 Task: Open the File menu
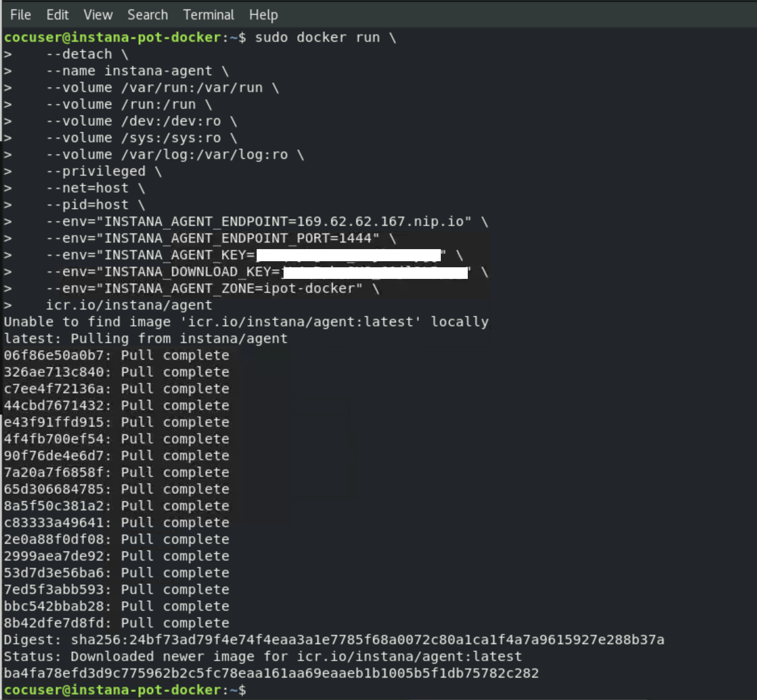click(x=20, y=15)
